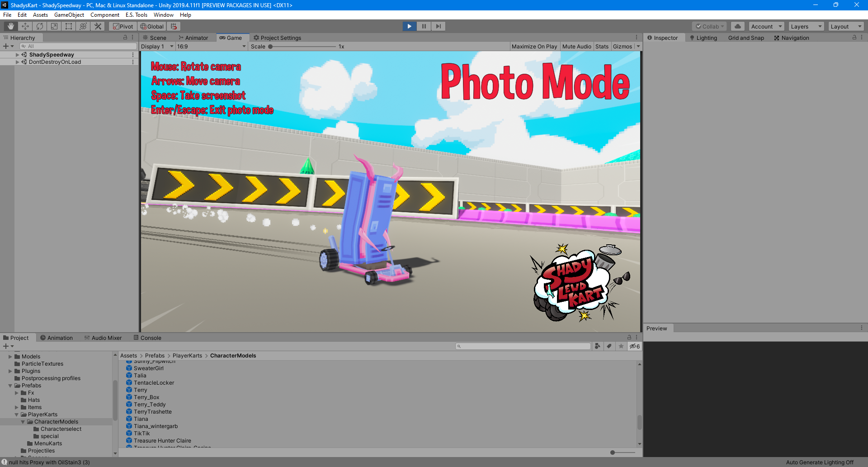Screen dimensions: 868x467
Task: Search by type in Project panel
Action: click(598, 346)
